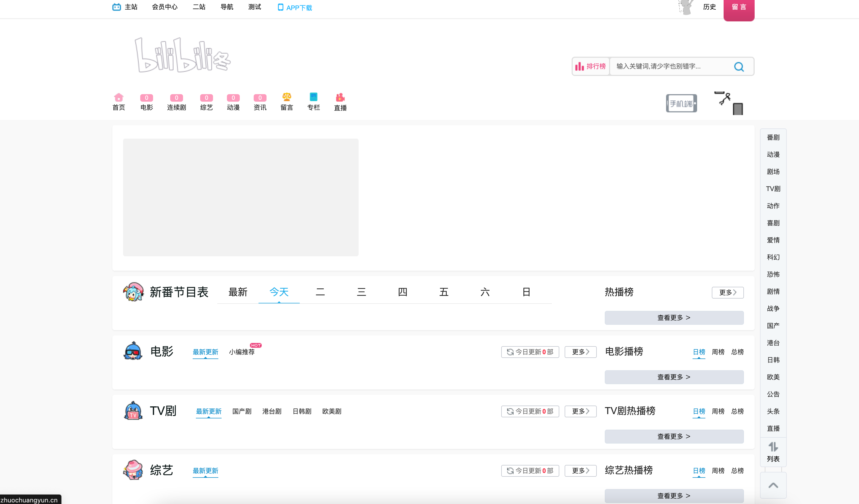859x504 pixels.
Task: Refresh 今日更新 in 电影 section
Action: click(530, 352)
